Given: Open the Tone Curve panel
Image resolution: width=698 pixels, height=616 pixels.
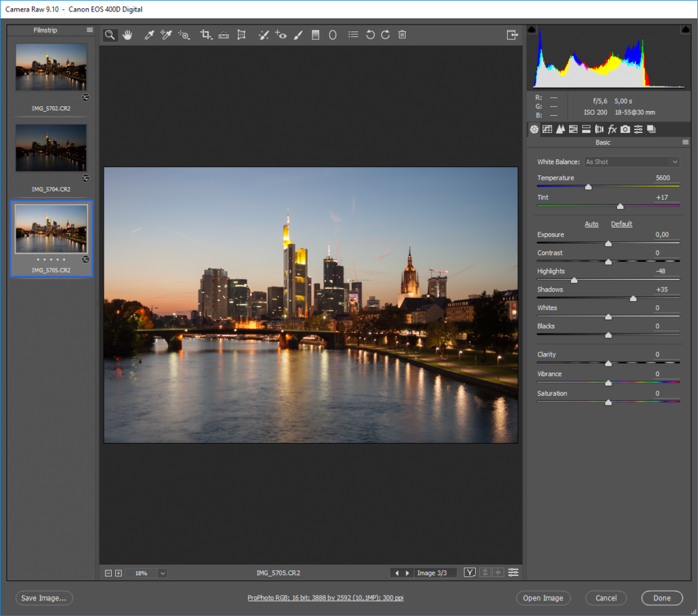Looking at the screenshot, I should pos(547,129).
